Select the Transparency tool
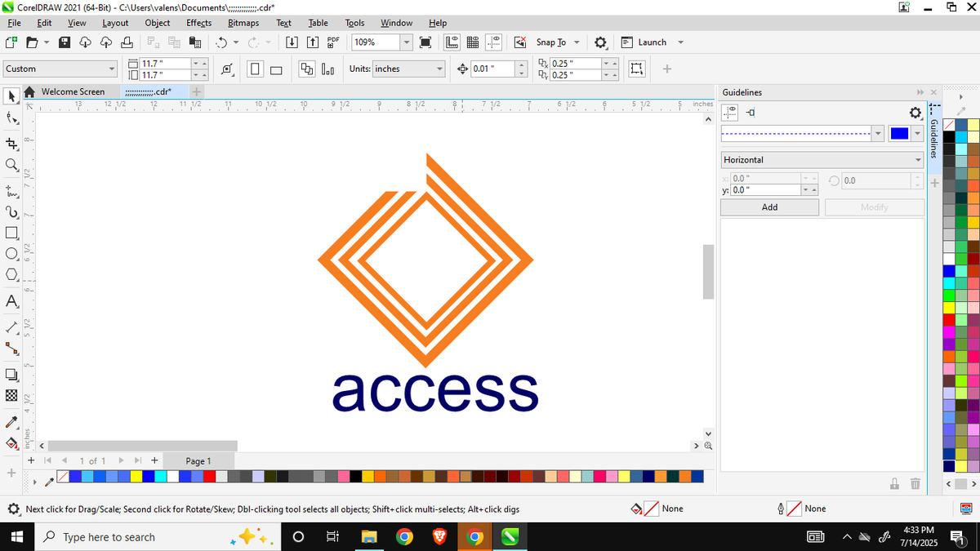Image resolution: width=980 pixels, height=551 pixels. tap(11, 396)
